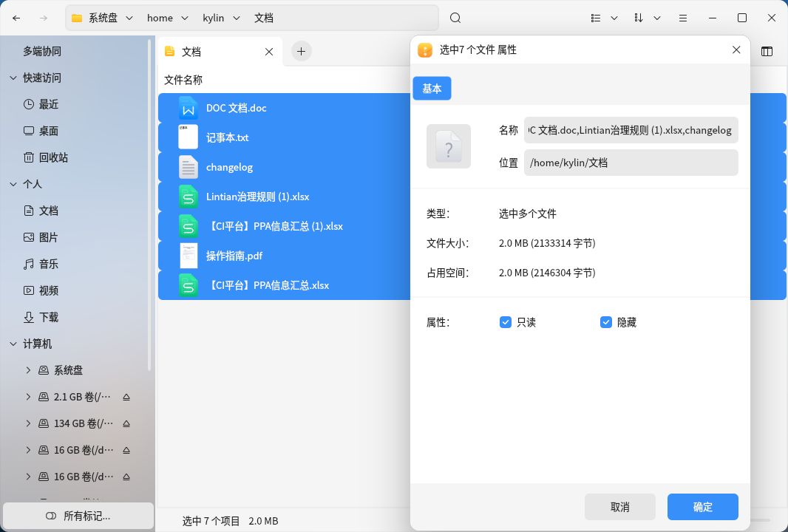Eject the first 16 GB volume
This screenshot has width=788, height=532.
click(126, 450)
